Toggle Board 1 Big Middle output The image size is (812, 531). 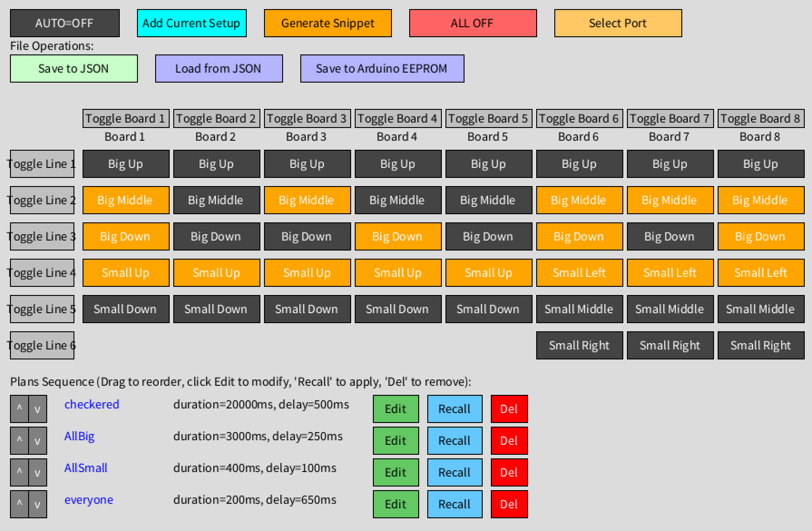pos(126,200)
